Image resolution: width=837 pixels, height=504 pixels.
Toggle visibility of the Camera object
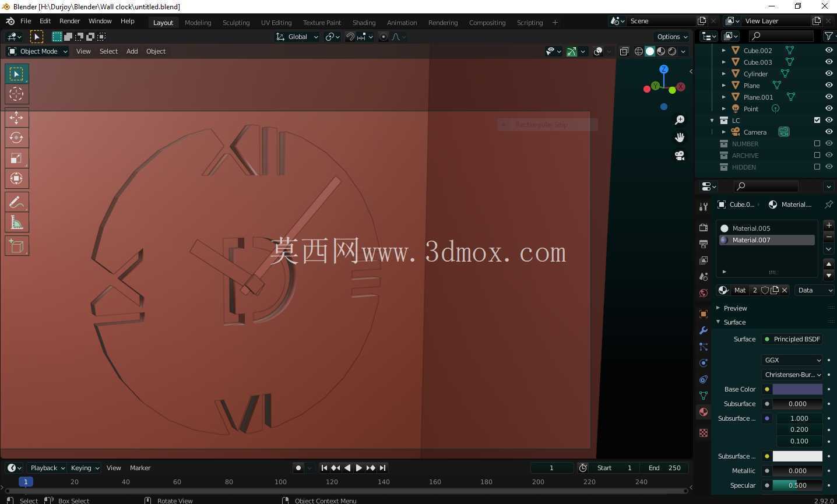pos(828,132)
